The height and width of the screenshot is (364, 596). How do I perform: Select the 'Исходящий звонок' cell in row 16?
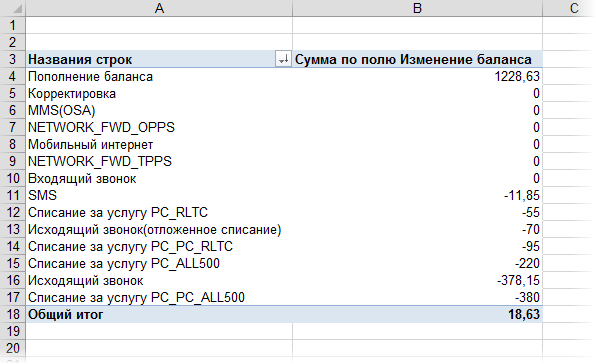(x=159, y=280)
